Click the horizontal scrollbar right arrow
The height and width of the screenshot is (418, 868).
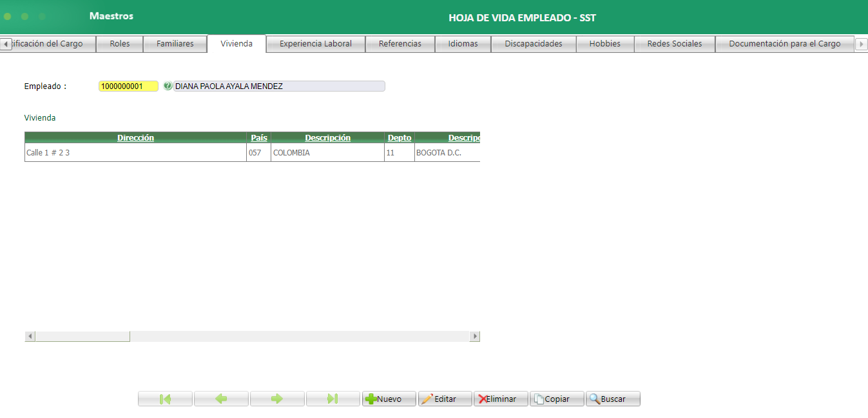(474, 335)
